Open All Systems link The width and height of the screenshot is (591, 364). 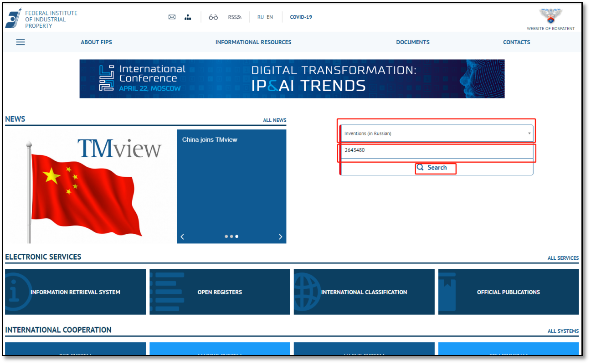(563, 331)
